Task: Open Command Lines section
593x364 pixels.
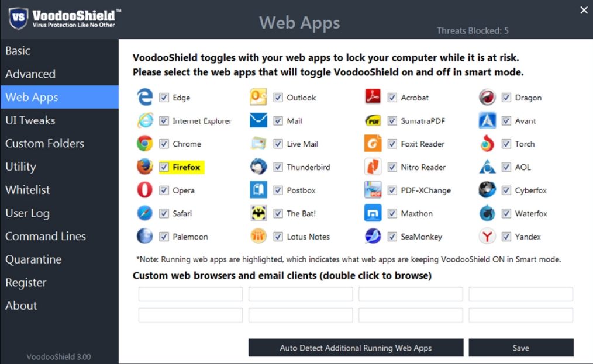Action: tap(60, 236)
